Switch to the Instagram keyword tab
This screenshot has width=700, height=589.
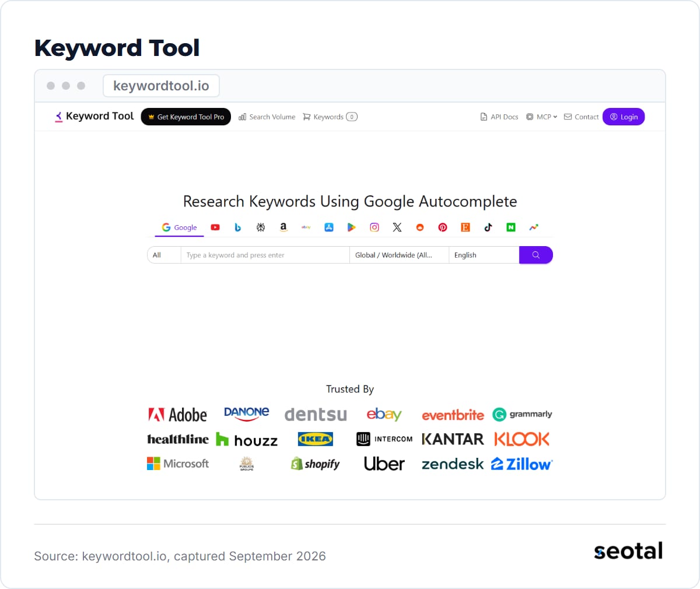tap(374, 227)
